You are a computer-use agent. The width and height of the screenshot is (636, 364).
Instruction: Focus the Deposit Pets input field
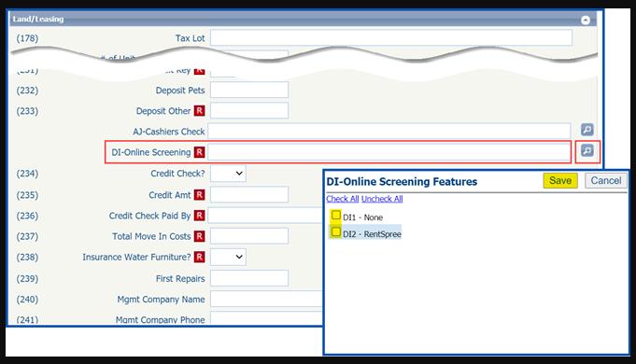click(x=249, y=90)
